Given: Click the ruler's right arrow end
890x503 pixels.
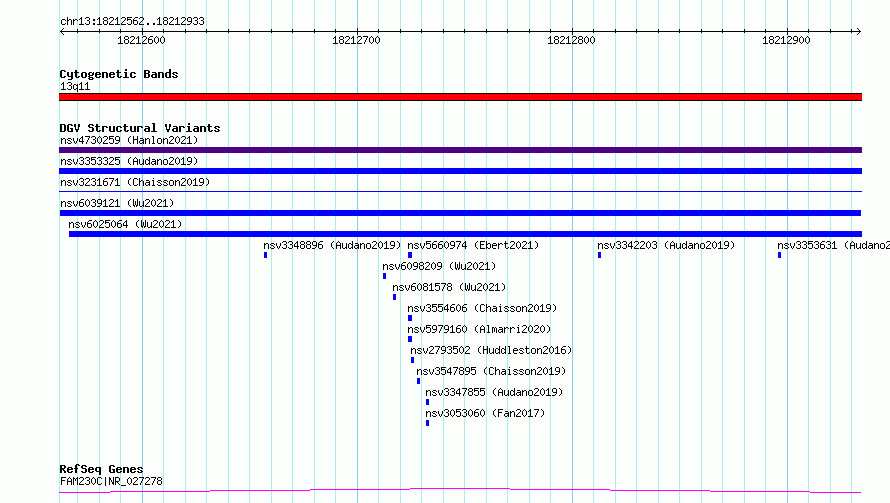Looking at the screenshot, I should [858, 31].
